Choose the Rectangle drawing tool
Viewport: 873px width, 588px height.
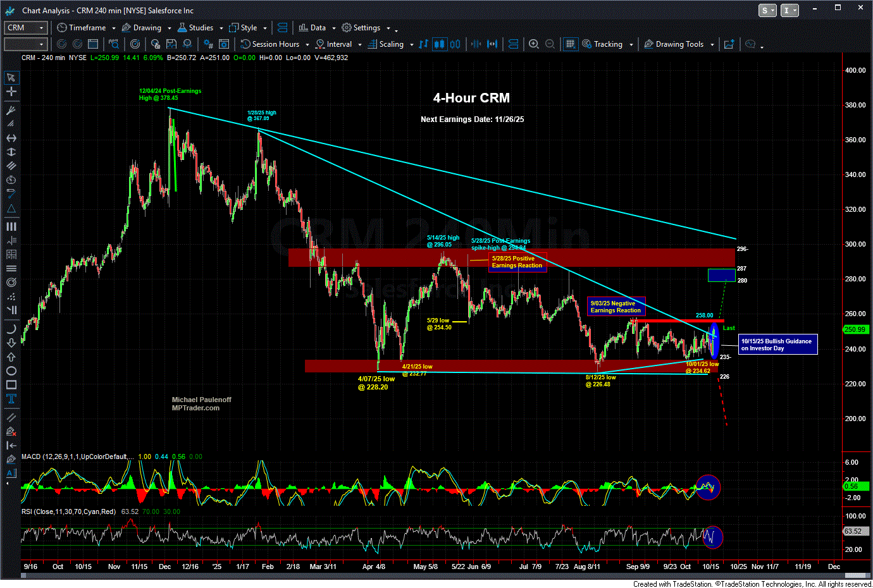click(x=11, y=385)
